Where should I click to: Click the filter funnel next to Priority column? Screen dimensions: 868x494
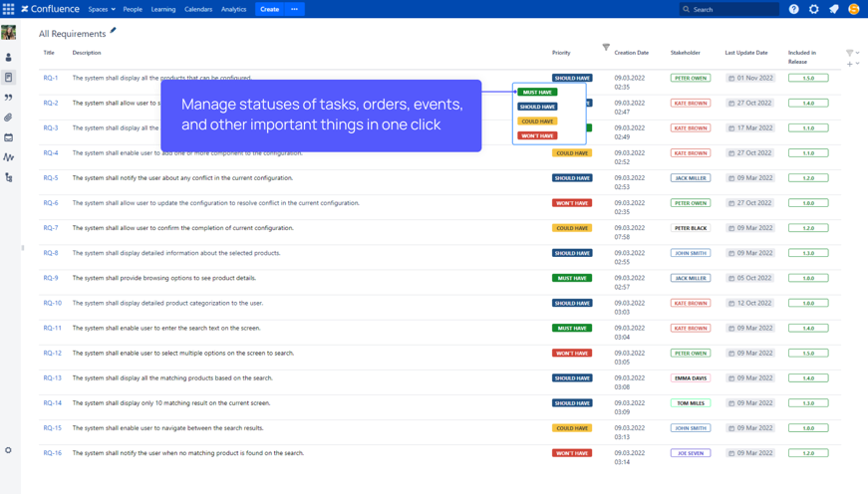[x=606, y=47]
